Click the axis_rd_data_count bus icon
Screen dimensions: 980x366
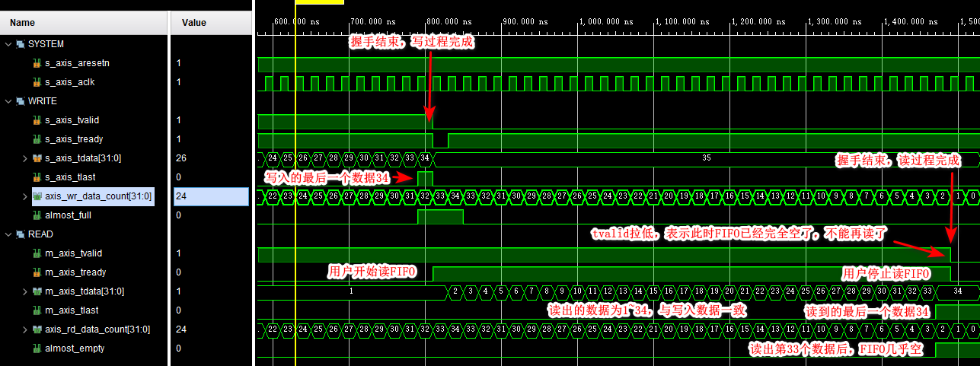[x=37, y=329]
